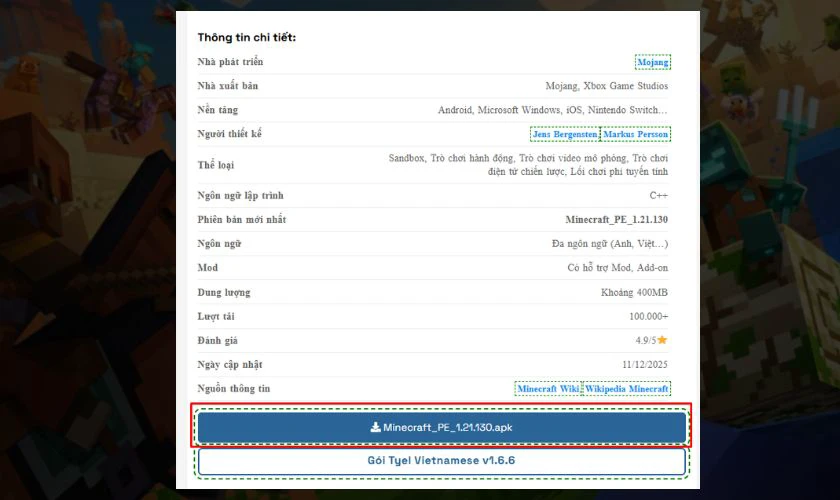Follow the Markus Persson link
Screen dimensions: 840x500
pyautogui.click(x=635, y=134)
